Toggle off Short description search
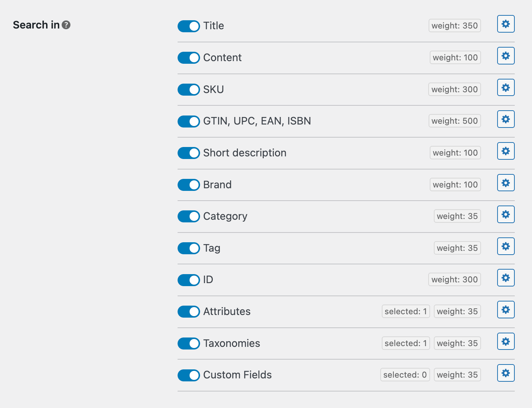Viewport: 532px width, 408px height. (x=188, y=153)
